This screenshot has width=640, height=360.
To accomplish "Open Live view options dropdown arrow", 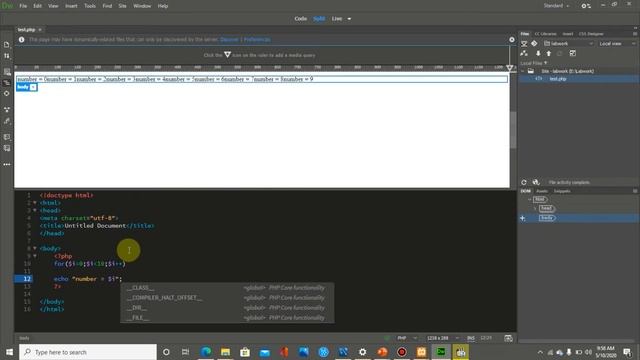I will pos(349,19).
